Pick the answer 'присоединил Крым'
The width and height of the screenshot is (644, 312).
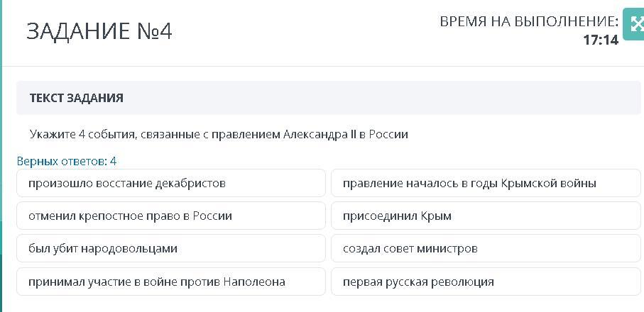486,216
